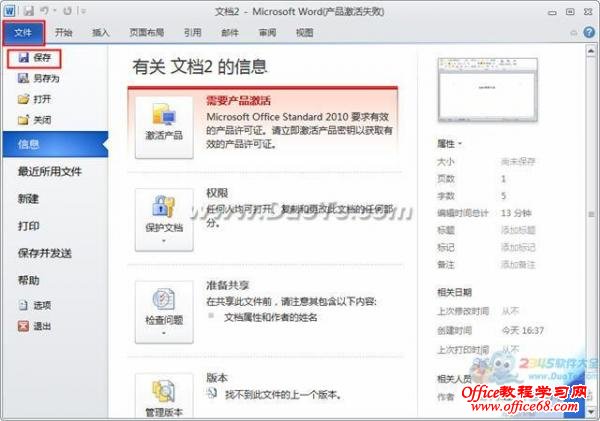Click 保存 in the backstage menu
600x421 pixels.
(x=34, y=58)
